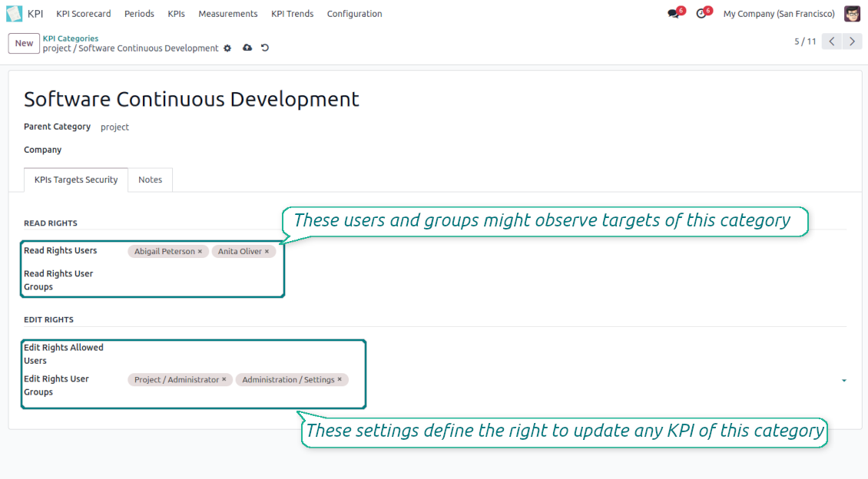Remove the Anita Oliver tag
This screenshot has width=868, height=479.
pos(267,251)
